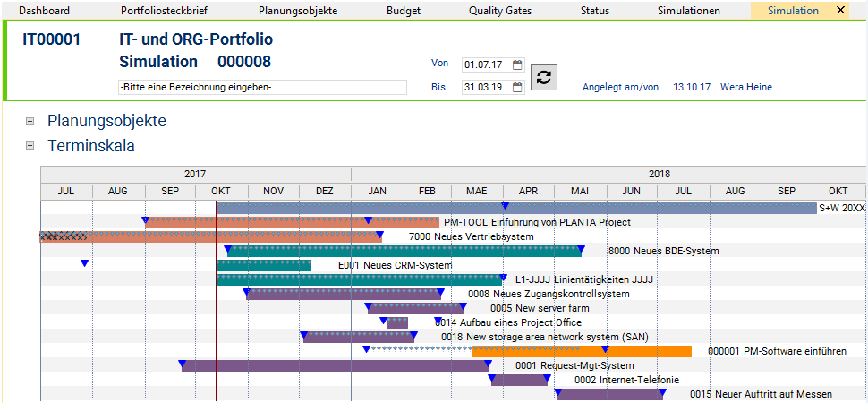Click the E001 Neues CRM-System bar
Screen dimensions: 868x403
coord(263,265)
